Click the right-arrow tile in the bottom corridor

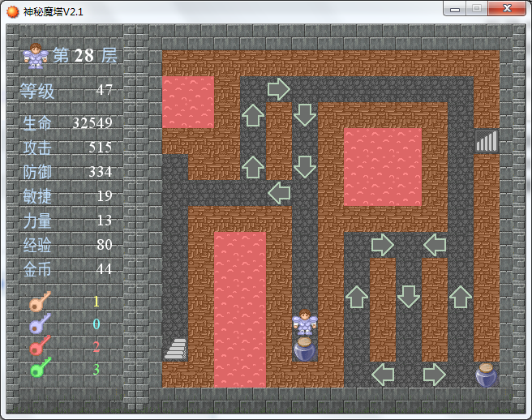(x=435, y=375)
